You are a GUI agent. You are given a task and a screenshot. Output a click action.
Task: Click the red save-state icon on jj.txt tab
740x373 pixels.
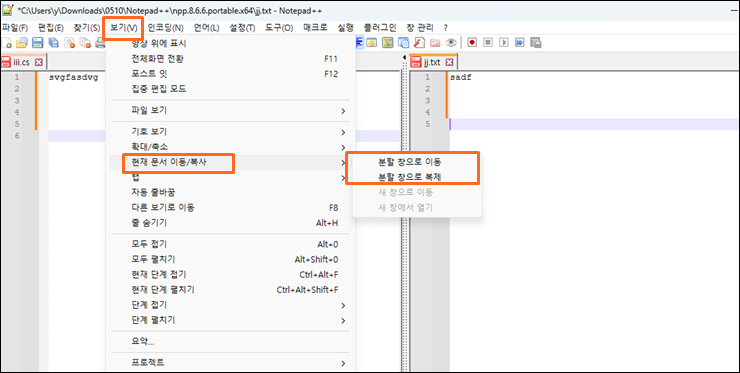point(416,62)
